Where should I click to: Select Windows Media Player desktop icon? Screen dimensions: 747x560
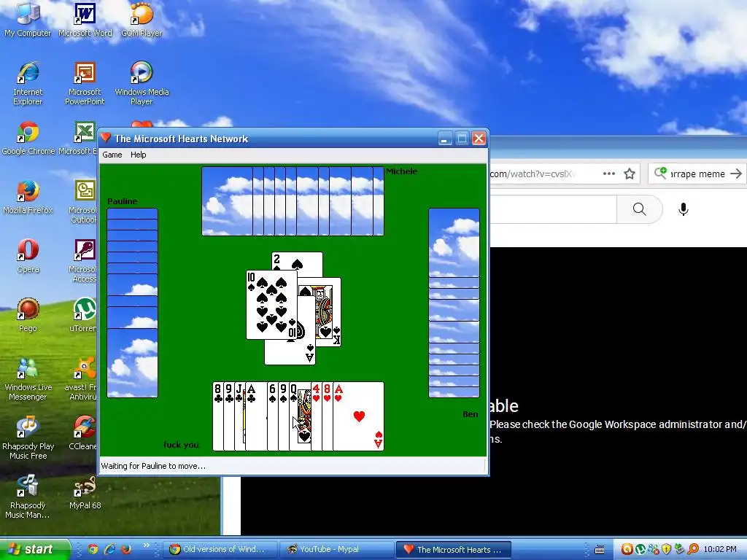coord(142,83)
